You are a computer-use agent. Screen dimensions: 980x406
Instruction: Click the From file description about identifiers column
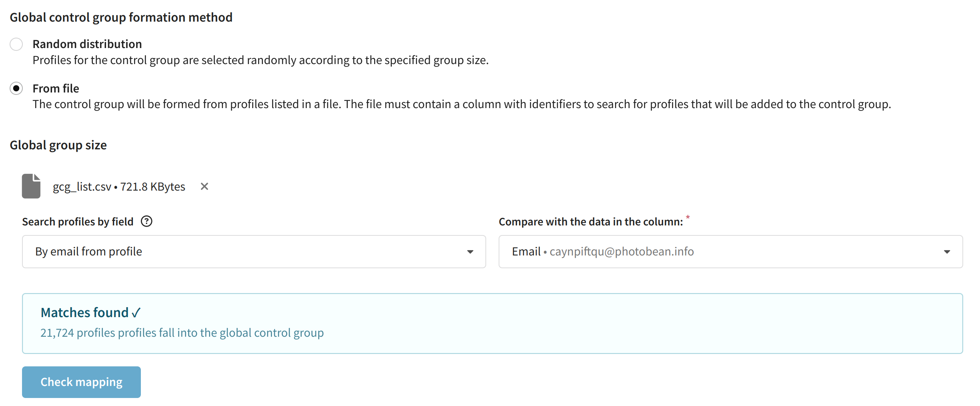(x=462, y=104)
